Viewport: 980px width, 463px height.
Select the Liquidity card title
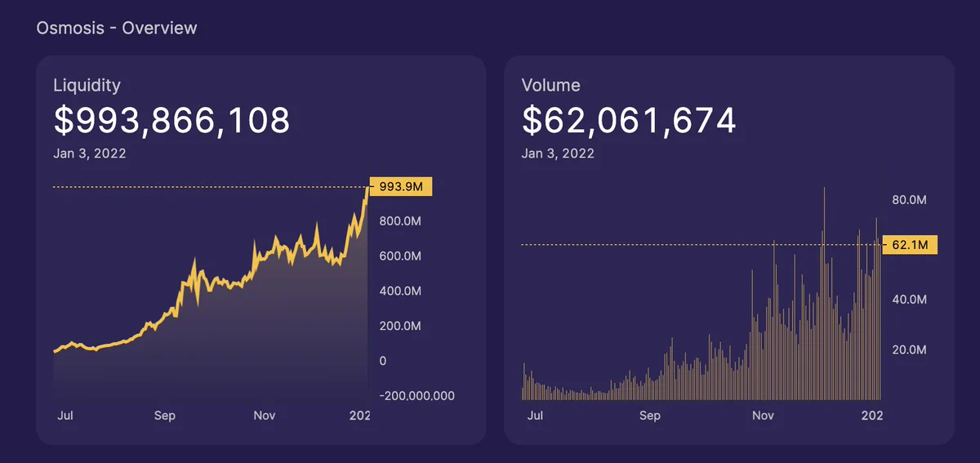(x=87, y=85)
